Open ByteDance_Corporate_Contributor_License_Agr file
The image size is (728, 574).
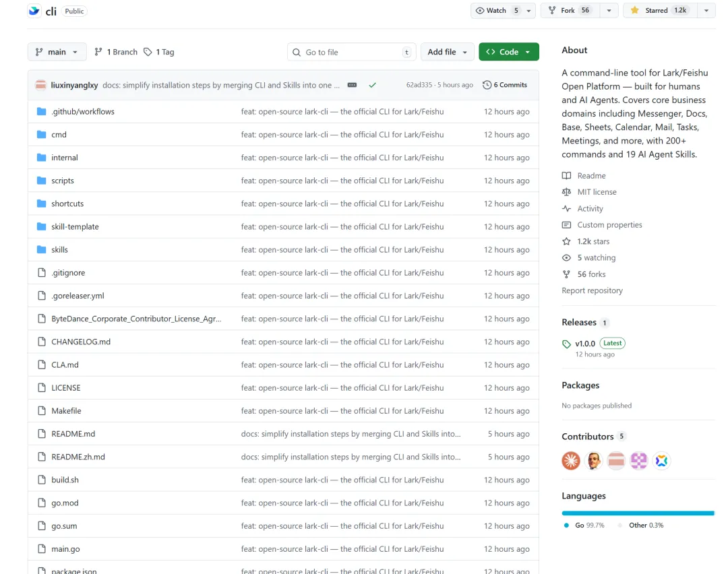(136, 319)
